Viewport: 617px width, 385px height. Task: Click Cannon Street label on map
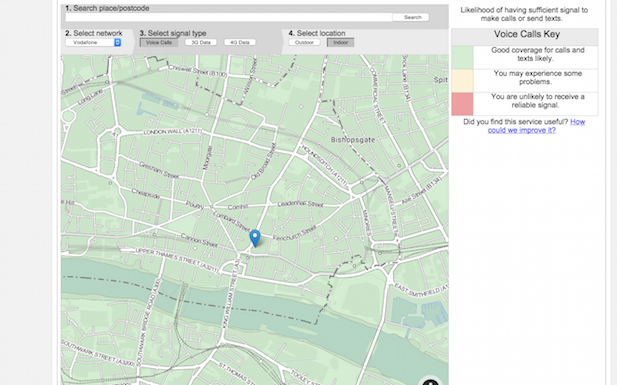click(x=199, y=240)
